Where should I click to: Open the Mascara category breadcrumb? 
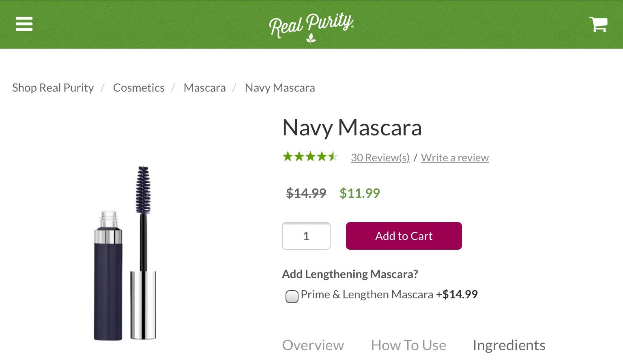(204, 88)
